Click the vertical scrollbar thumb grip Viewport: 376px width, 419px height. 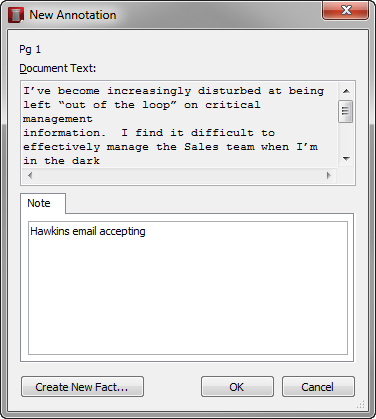tap(346, 111)
